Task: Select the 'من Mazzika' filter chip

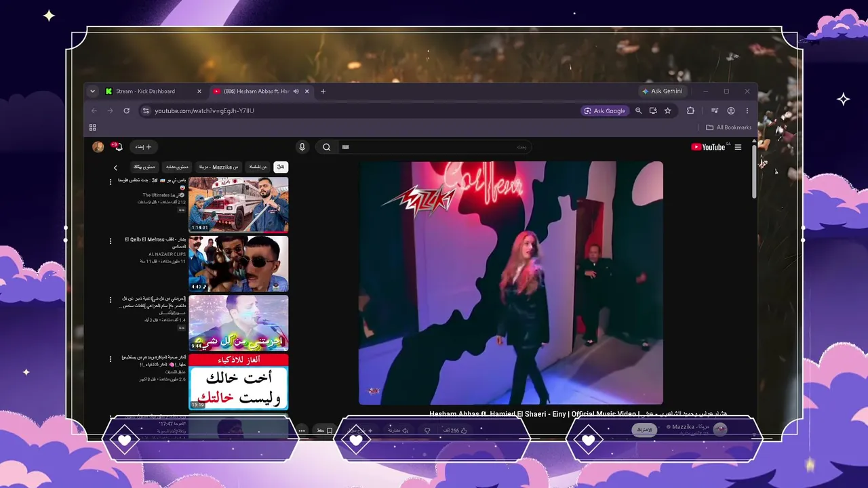Action: point(218,167)
